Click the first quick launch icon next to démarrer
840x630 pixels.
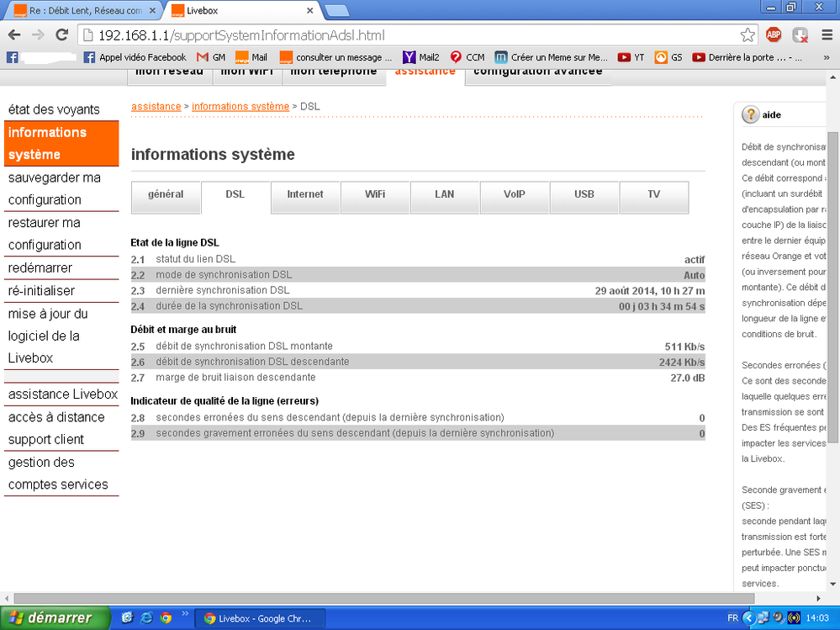click(x=127, y=617)
